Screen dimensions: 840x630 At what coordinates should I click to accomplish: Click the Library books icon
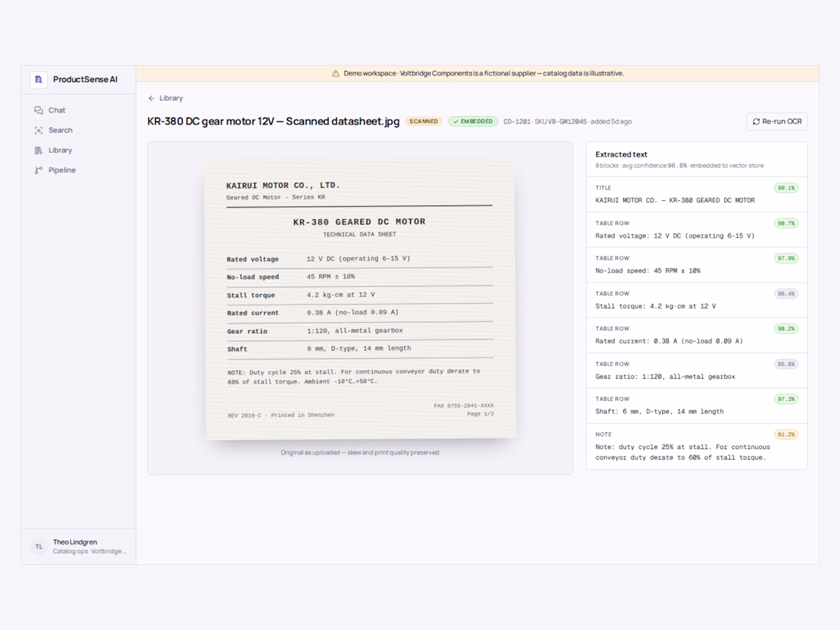point(39,150)
